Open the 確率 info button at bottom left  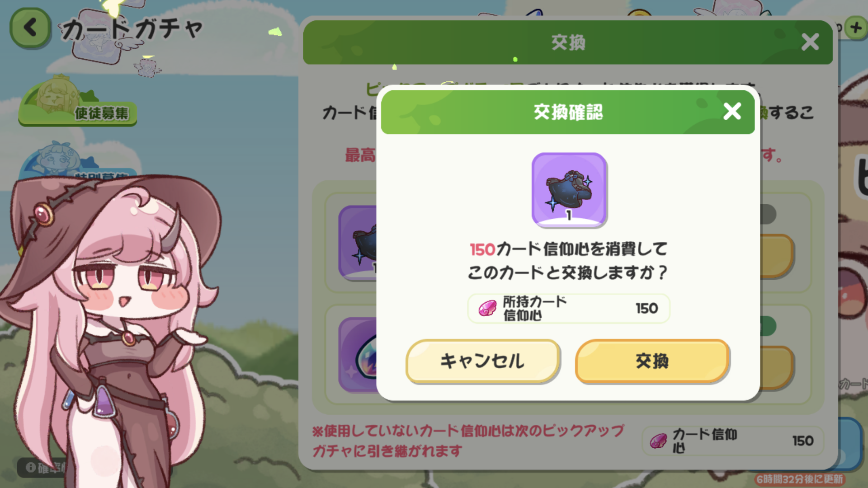tap(43, 468)
